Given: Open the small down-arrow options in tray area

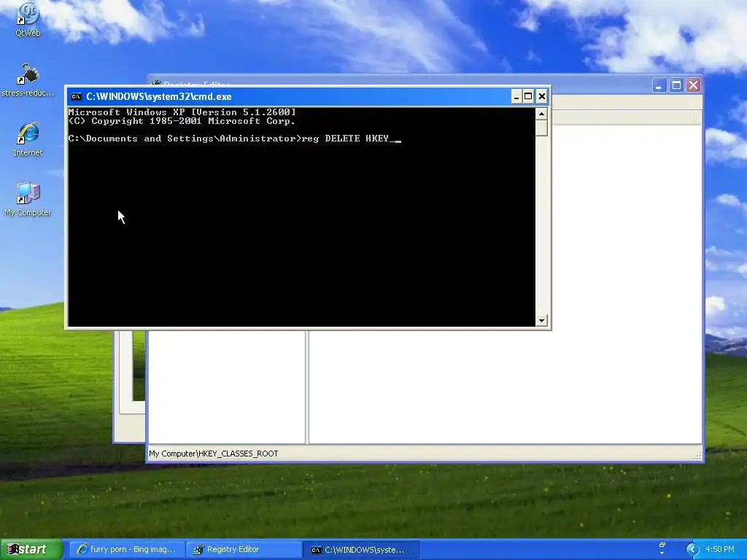Looking at the screenshot, I should tap(662, 553).
